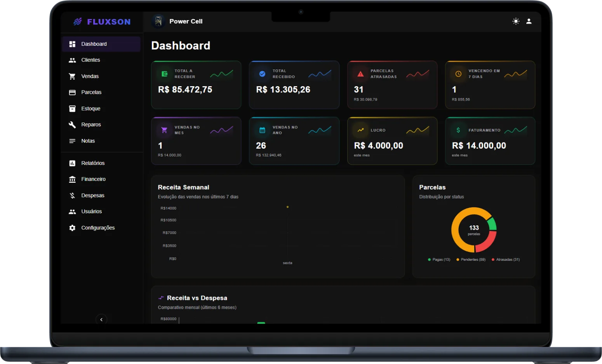Image resolution: width=602 pixels, height=364 pixels.
Task: Go to the Vendas cart icon
Action: click(72, 76)
